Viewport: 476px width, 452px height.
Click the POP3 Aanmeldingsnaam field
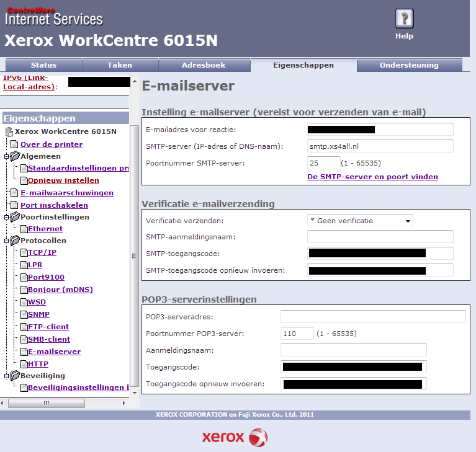point(354,350)
